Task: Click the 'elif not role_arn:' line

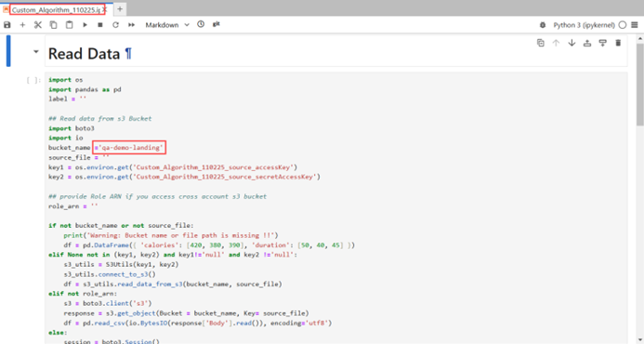Action: point(83,294)
